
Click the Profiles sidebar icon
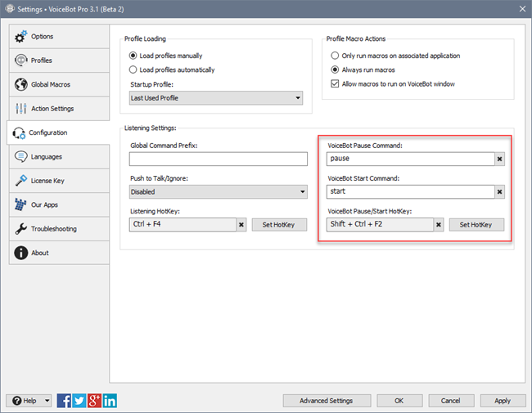point(20,61)
